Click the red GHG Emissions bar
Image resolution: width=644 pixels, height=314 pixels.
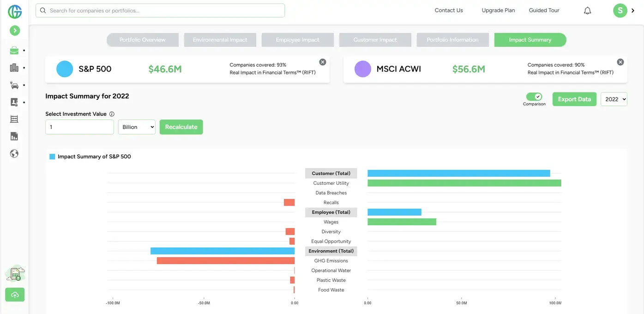click(226, 261)
